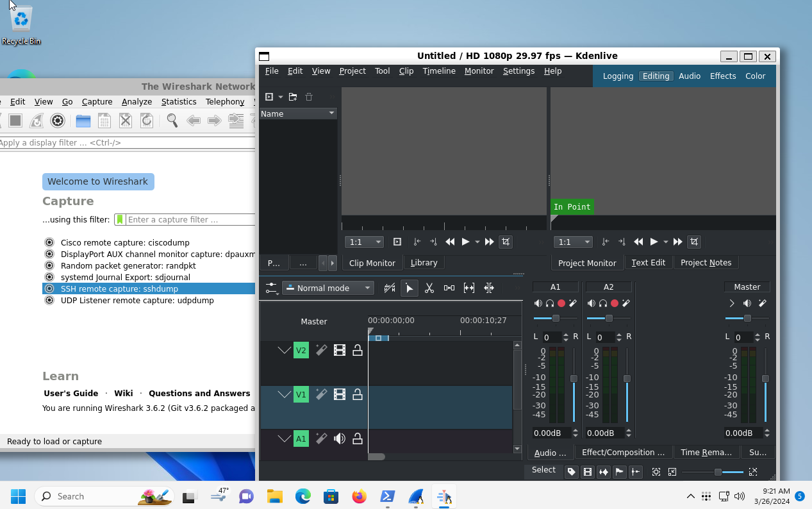Open the Monitor menu in Kdenlive
812x509 pixels.
pos(479,71)
